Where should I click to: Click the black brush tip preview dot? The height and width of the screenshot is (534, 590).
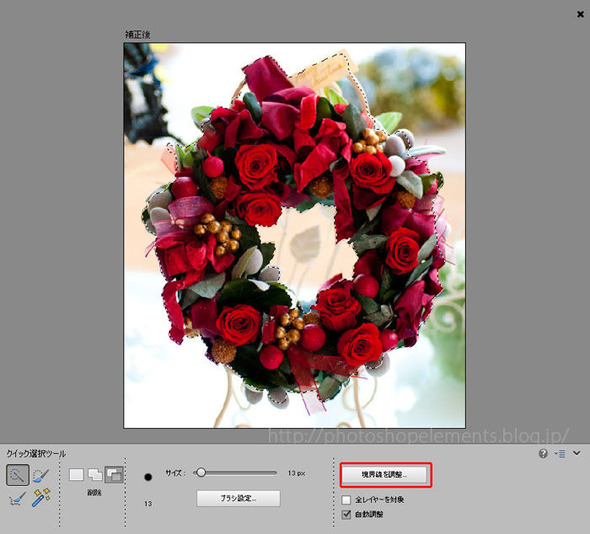(148, 477)
